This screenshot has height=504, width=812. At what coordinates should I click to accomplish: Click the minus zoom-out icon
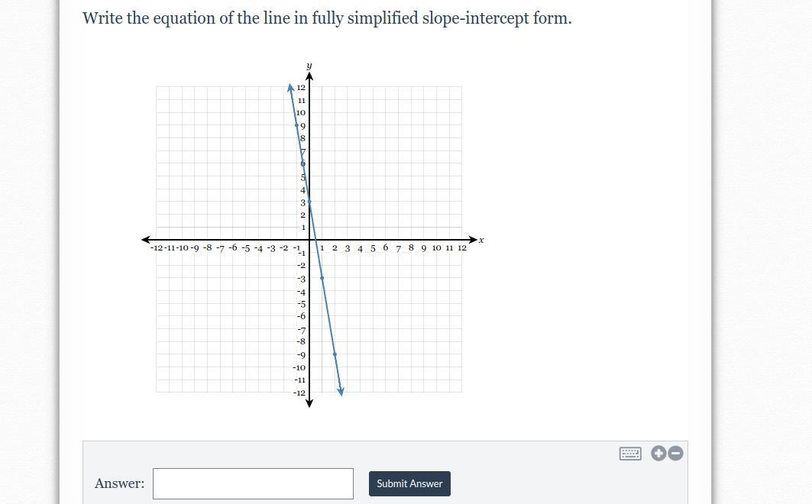coord(675,454)
